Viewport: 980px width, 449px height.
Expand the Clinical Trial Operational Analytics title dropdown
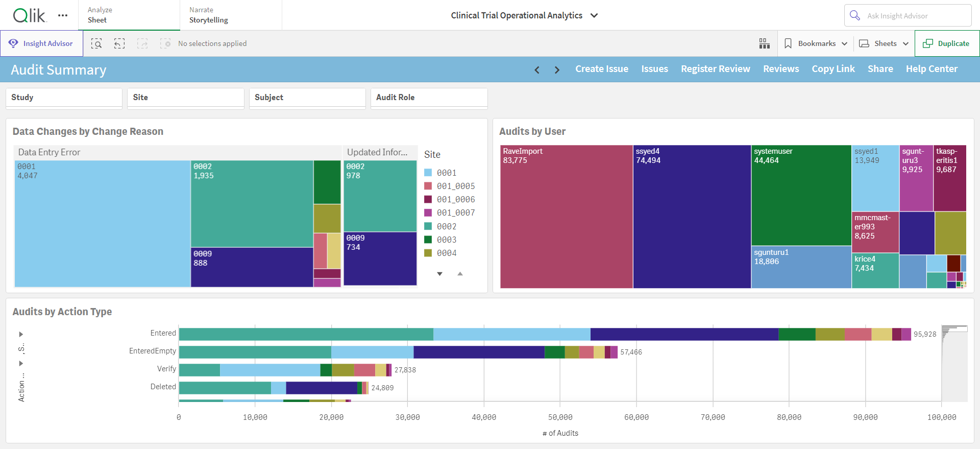click(x=594, y=15)
